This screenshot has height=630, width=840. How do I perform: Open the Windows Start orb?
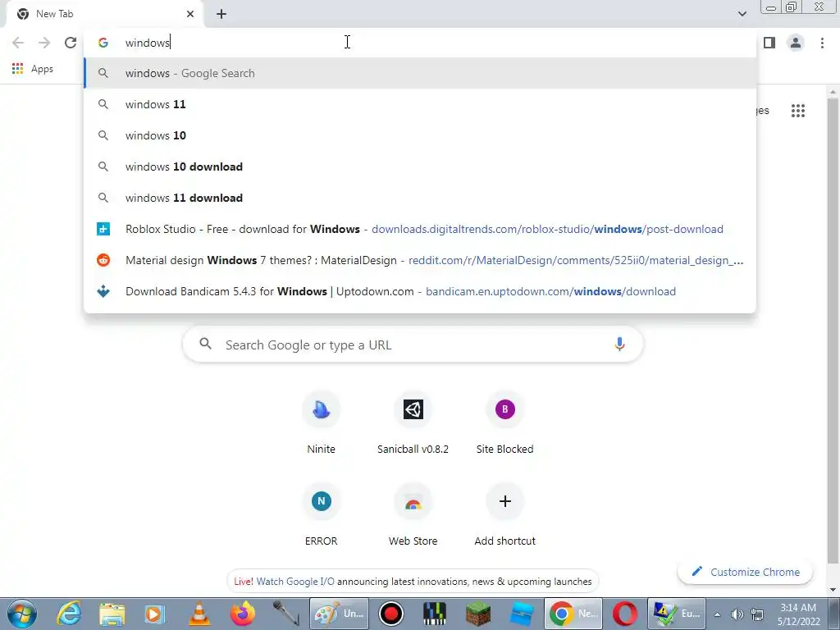click(21, 614)
